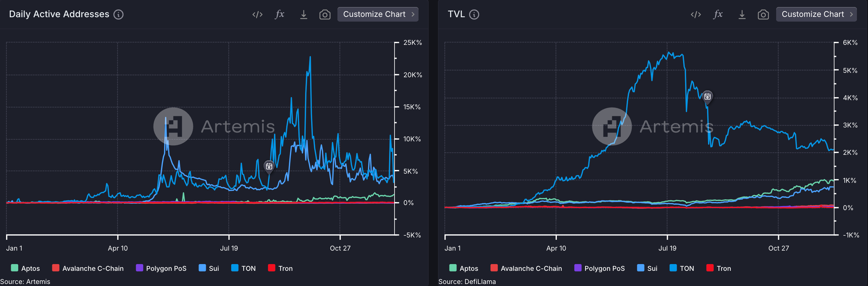Click 'Source: DefiLlama' text under TVL chart

click(x=467, y=282)
